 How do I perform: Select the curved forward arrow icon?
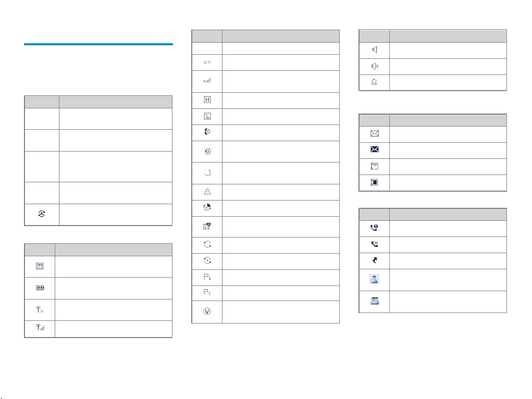375,260
